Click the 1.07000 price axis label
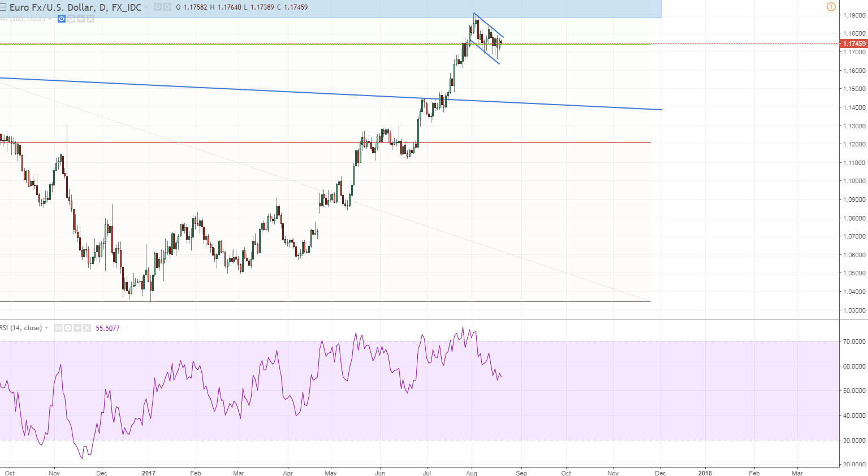The height and width of the screenshot is (476, 868). point(854,236)
